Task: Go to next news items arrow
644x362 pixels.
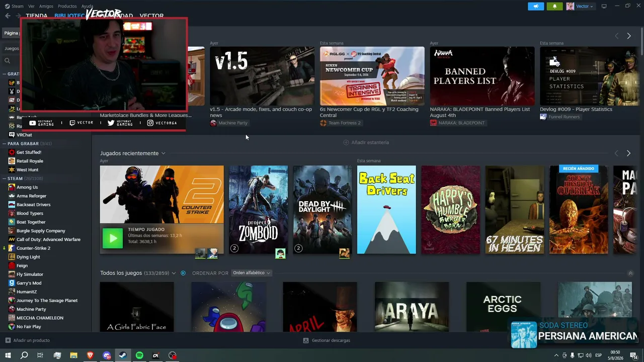Action: pyautogui.click(x=628, y=36)
